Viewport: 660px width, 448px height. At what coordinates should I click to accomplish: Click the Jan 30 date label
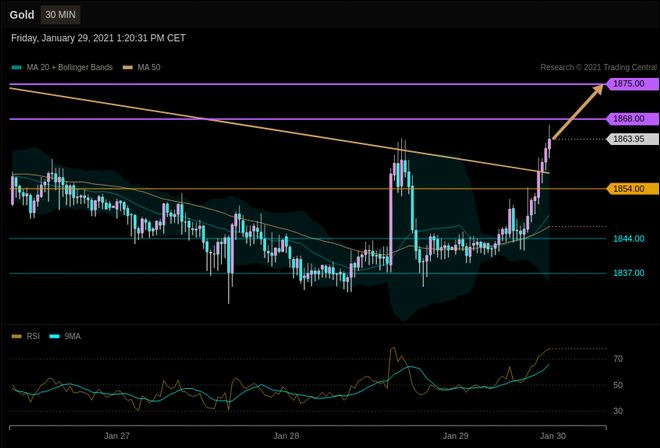(553, 436)
